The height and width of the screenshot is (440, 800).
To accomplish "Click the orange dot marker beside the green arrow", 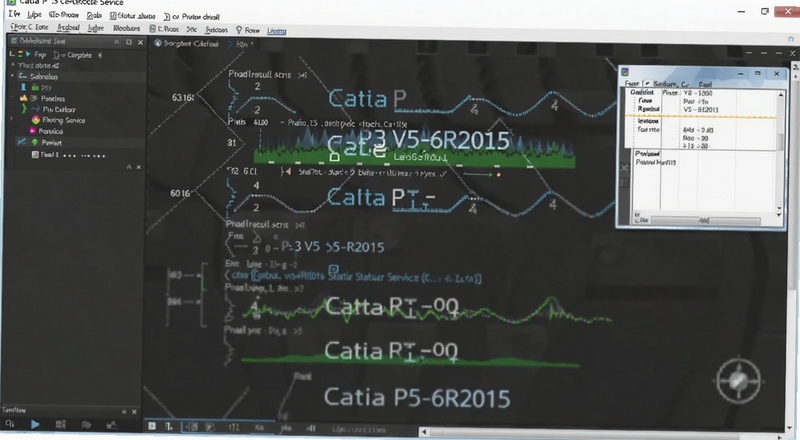I will 498,175.
